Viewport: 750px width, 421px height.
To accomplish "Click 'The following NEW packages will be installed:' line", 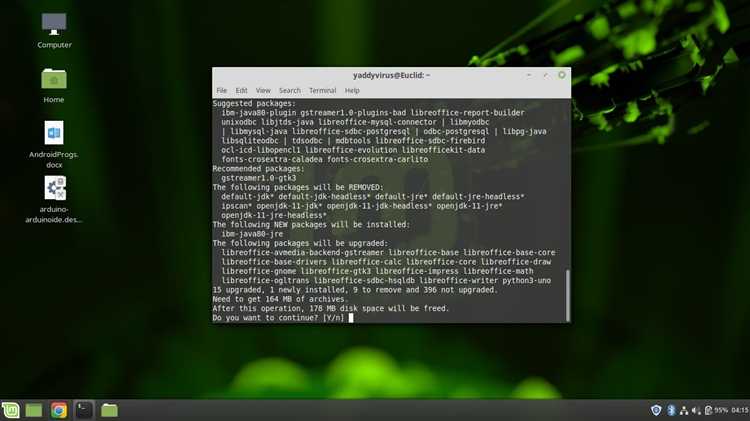I will [x=311, y=225].
